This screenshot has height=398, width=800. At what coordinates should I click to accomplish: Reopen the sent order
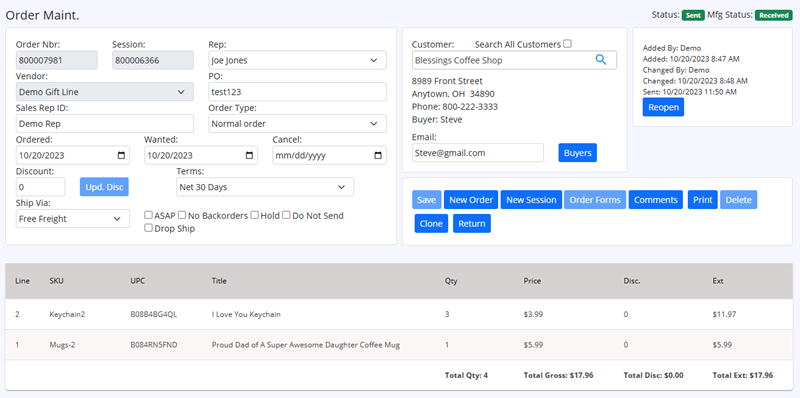(663, 107)
